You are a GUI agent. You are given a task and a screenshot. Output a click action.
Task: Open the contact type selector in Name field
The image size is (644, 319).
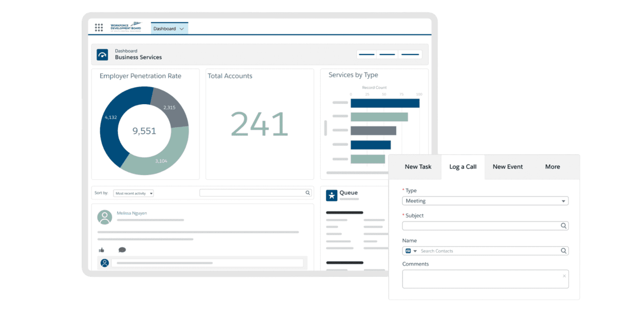point(411,251)
